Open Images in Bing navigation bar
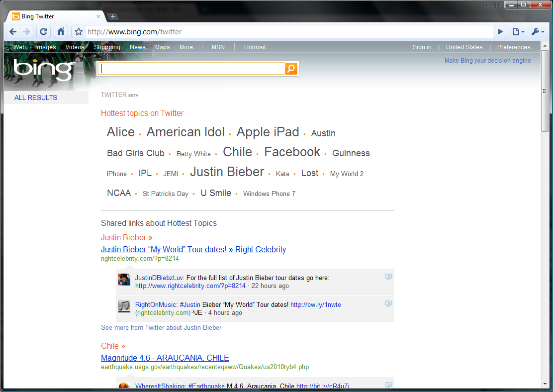The width and height of the screenshot is (553, 392). tap(45, 47)
